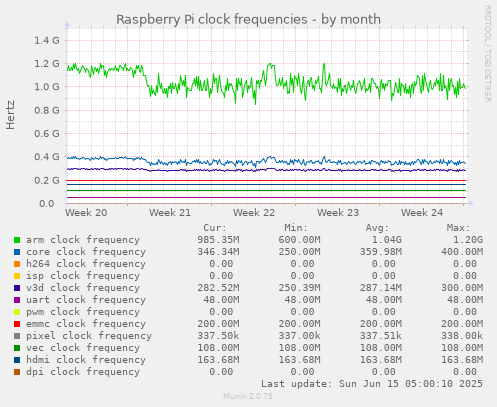Image resolution: width=497 pixels, height=407 pixels.
Task: Select the 'pixel clock frequency' legend label
Action: (89, 336)
